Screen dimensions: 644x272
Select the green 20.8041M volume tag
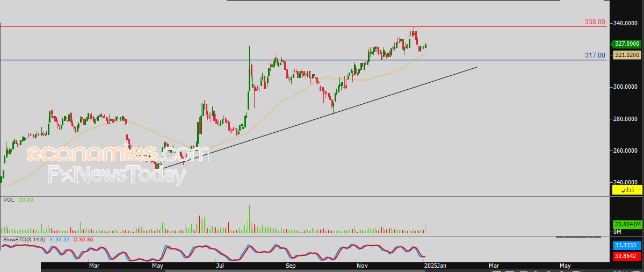(x=626, y=224)
